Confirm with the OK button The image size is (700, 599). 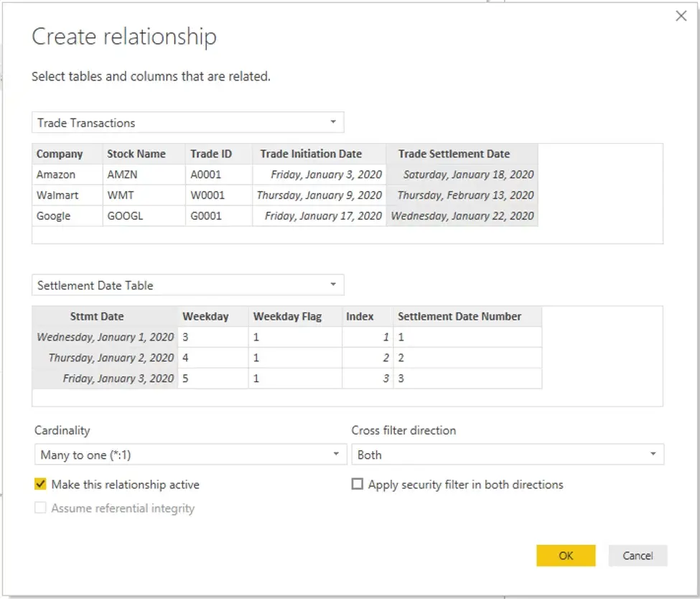(x=566, y=556)
